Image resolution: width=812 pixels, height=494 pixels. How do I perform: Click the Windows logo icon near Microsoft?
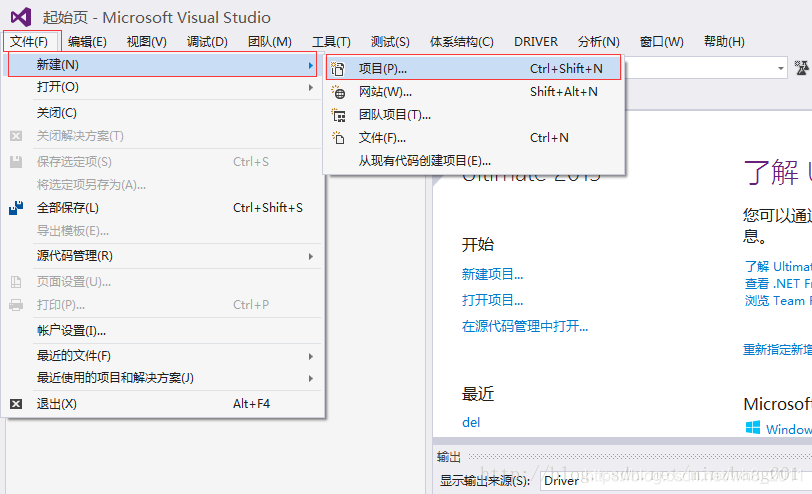pos(753,428)
